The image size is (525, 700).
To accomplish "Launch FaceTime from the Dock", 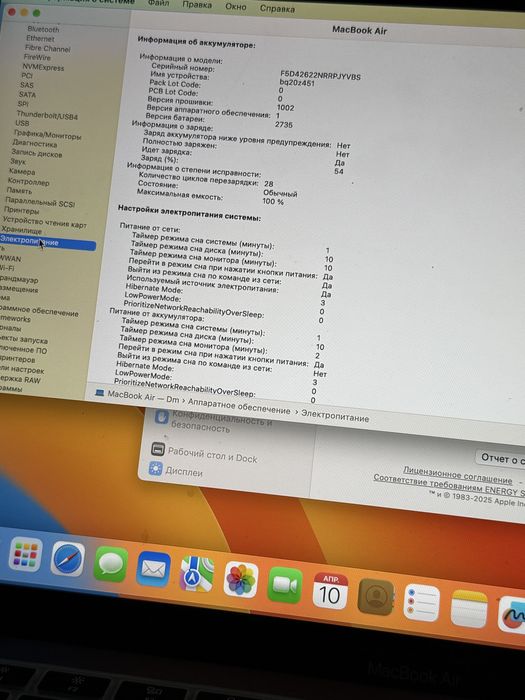I will [x=285, y=585].
